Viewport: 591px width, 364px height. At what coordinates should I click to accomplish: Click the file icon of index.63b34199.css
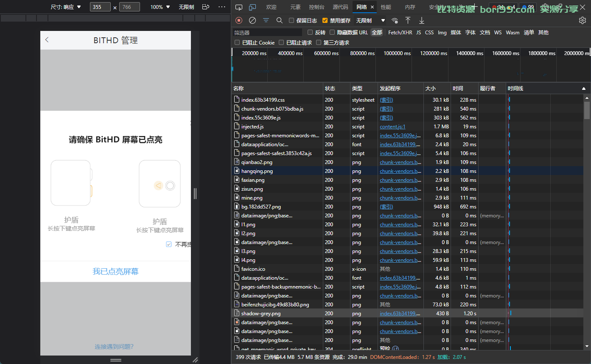(x=237, y=100)
